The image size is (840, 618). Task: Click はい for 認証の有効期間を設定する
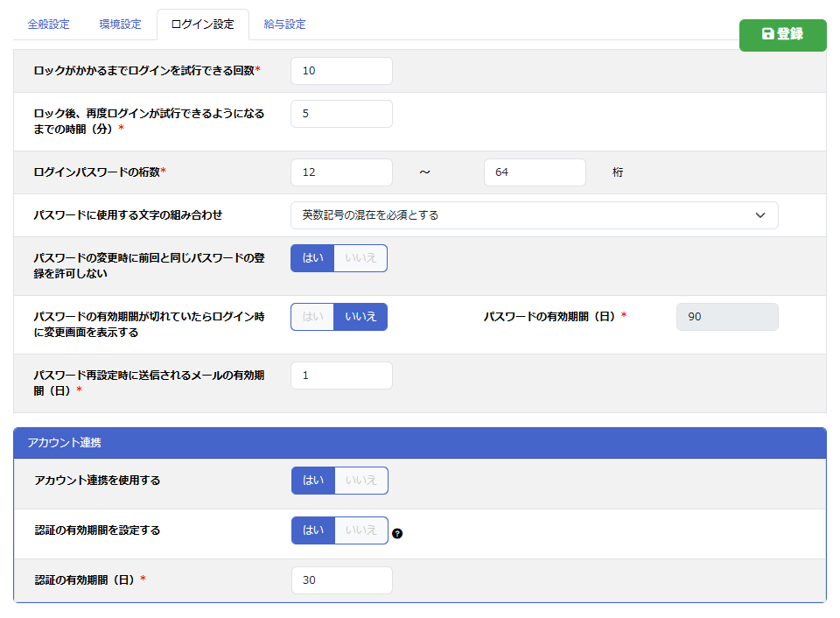click(x=313, y=530)
